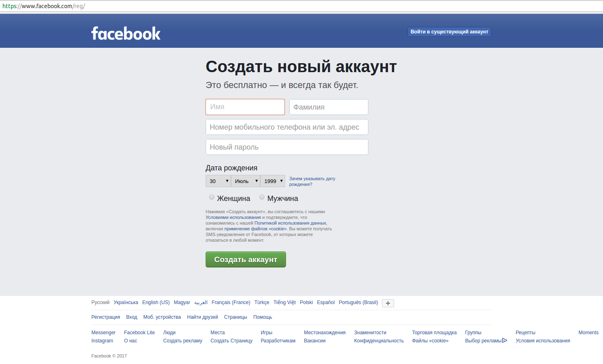Viewport: 603px width, 364px height.
Task: Open the Помощь footer menu link
Action: point(262,317)
